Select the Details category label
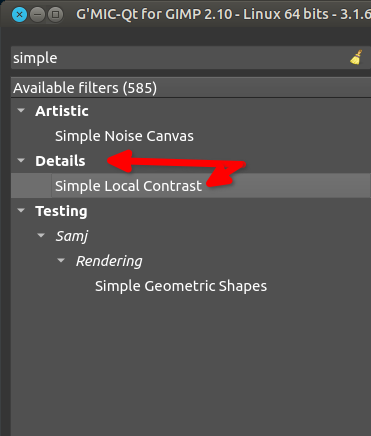Screen dimensions: 371x436 [x=60, y=161]
